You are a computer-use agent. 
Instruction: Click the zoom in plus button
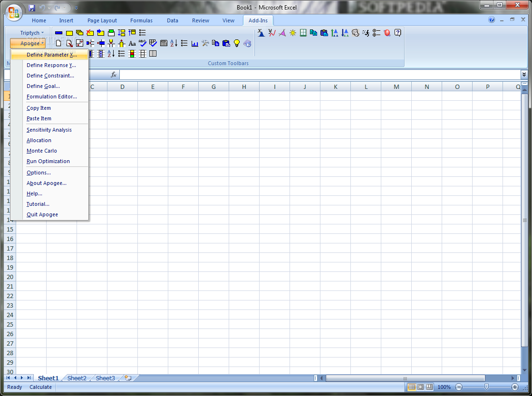coord(515,387)
